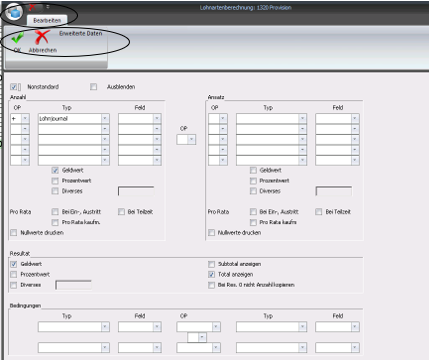Open the Anzahl OP dropdown showing plus
The image size is (429, 360).
(25, 119)
